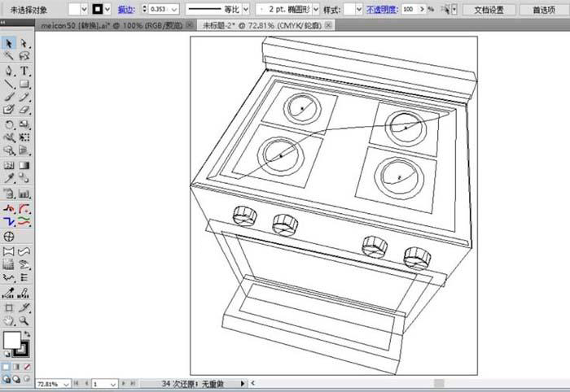570x392 pixels.
Task: Choose the Scale tool
Action: tap(24, 125)
